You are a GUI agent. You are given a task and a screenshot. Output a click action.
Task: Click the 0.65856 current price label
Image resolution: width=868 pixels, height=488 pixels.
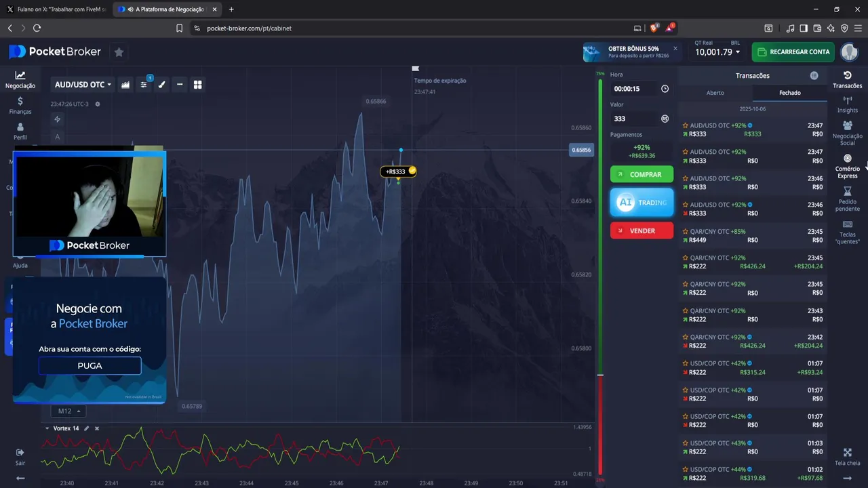point(581,150)
